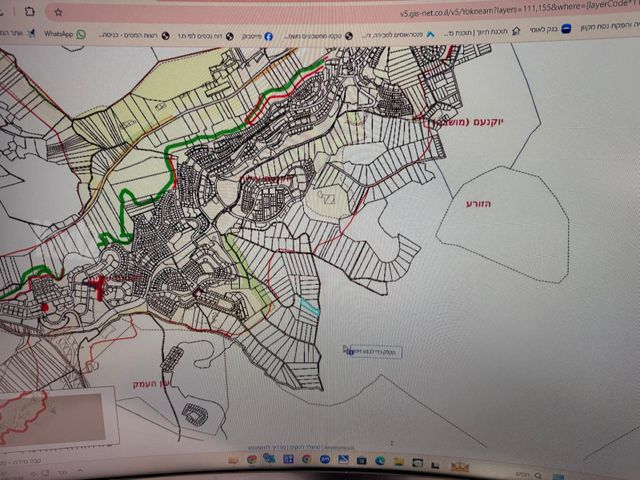Image resolution: width=640 pixels, height=480 pixels.
Task: Open Windows Start button
Action: pos(558,476)
